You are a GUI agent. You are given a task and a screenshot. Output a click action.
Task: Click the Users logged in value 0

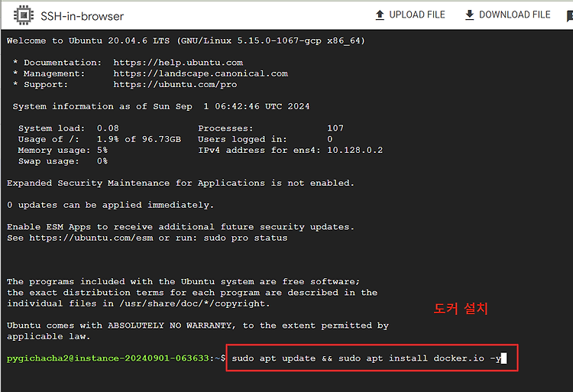(330, 139)
